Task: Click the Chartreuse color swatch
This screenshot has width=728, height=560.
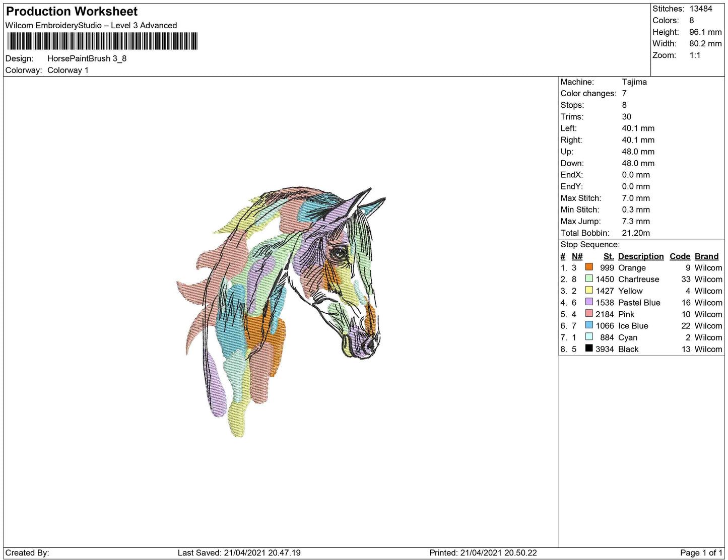Action: (588, 279)
